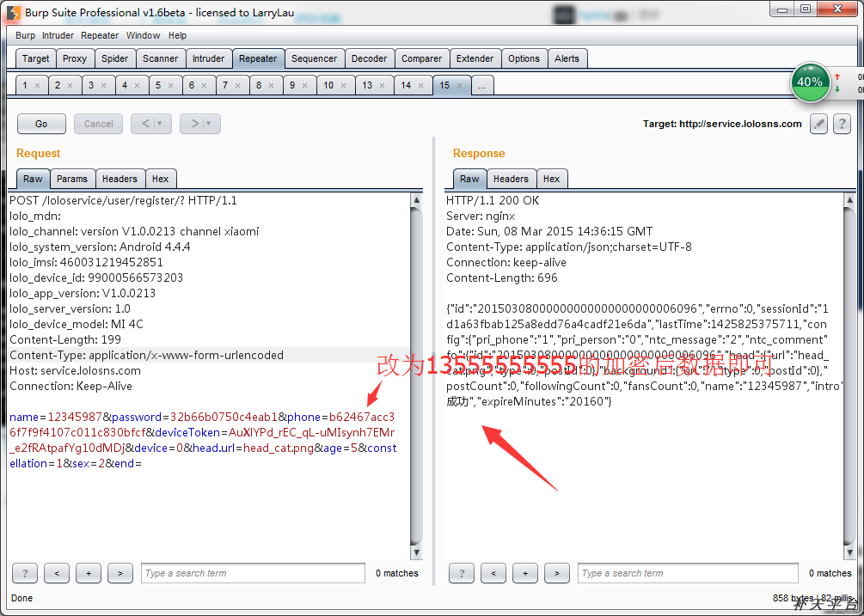Viewport: 864px width, 616px height.
Task: Switch to the Target tab
Action: (x=36, y=58)
